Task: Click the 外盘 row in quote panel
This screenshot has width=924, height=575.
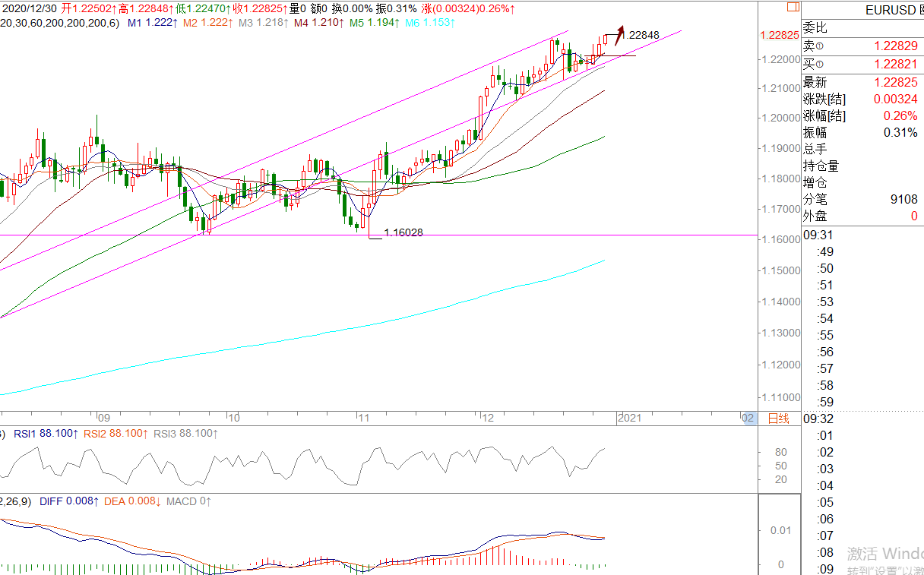Action: point(863,216)
